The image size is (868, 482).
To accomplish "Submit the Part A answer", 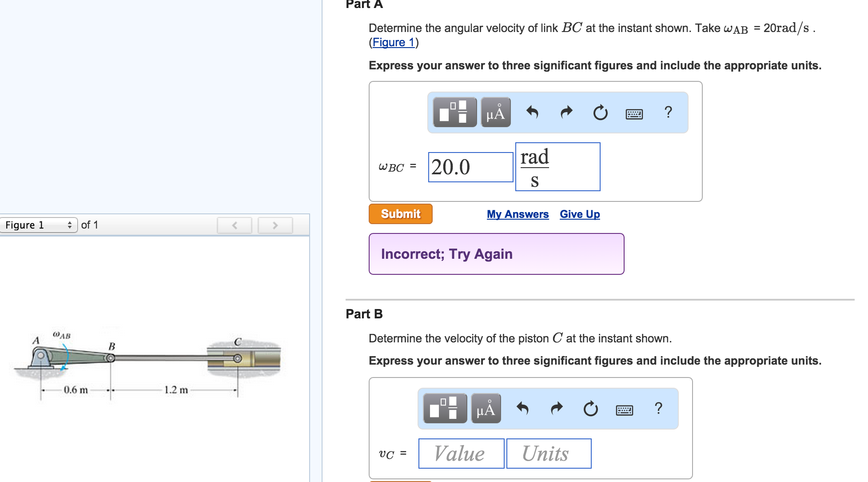I will (400, 213).
